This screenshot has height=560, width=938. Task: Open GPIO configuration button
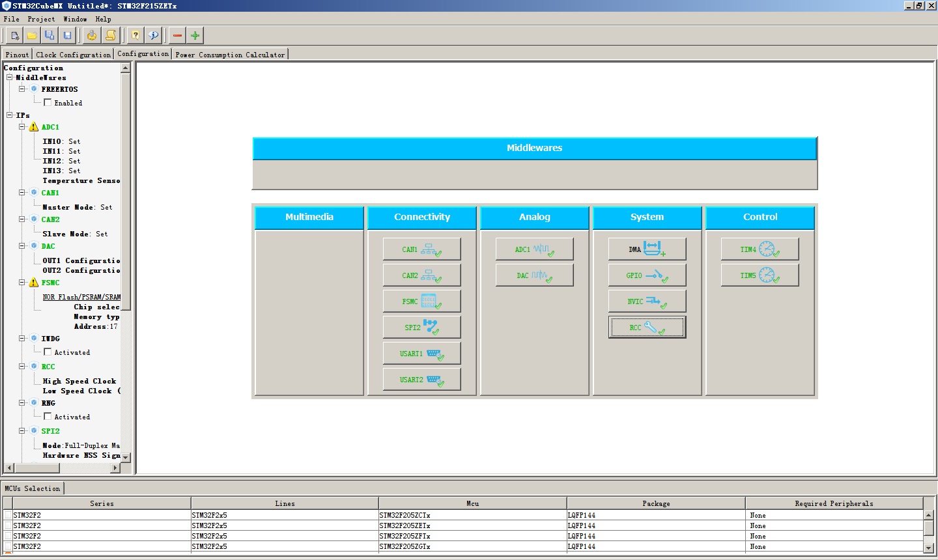point(647,275)
